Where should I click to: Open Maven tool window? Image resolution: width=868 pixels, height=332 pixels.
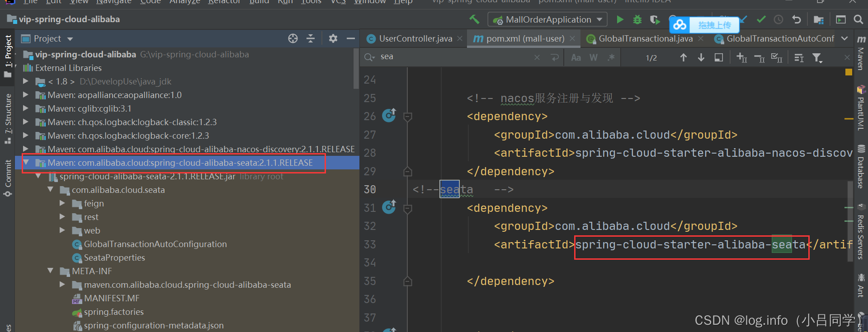(861, 53)
